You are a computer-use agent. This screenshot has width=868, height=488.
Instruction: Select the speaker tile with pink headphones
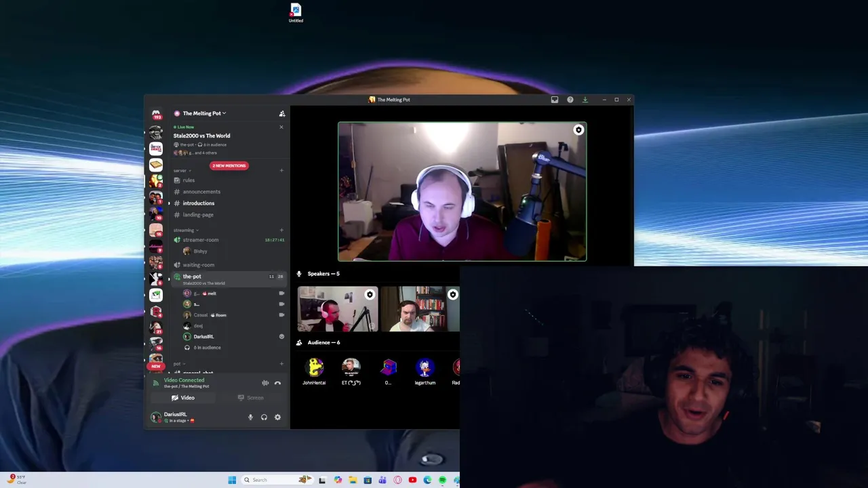338,309
